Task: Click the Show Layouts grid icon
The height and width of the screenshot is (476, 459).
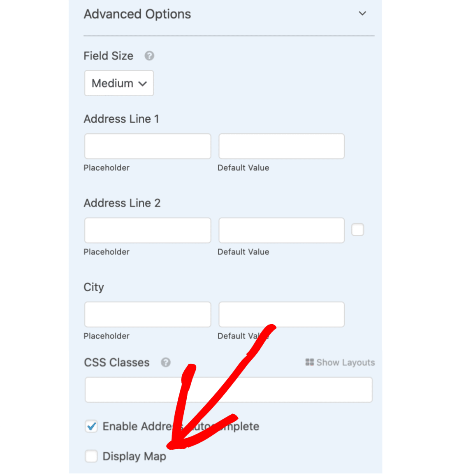Action: tap(309, 362)
